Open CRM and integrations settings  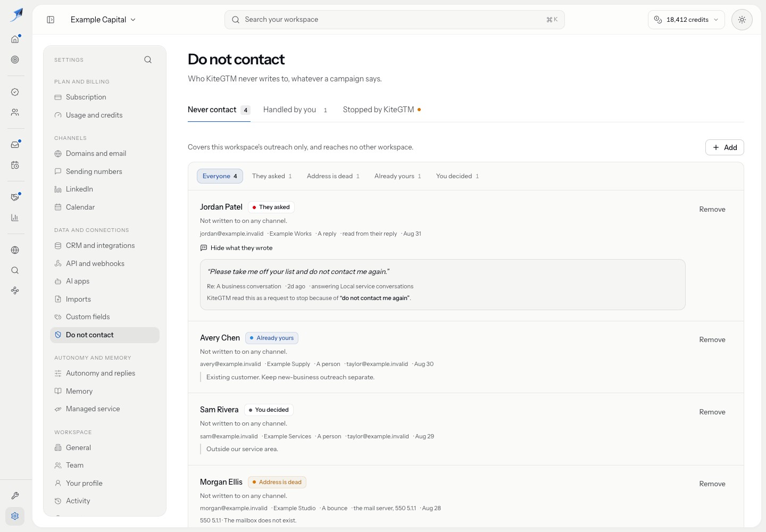pos(105,246)
